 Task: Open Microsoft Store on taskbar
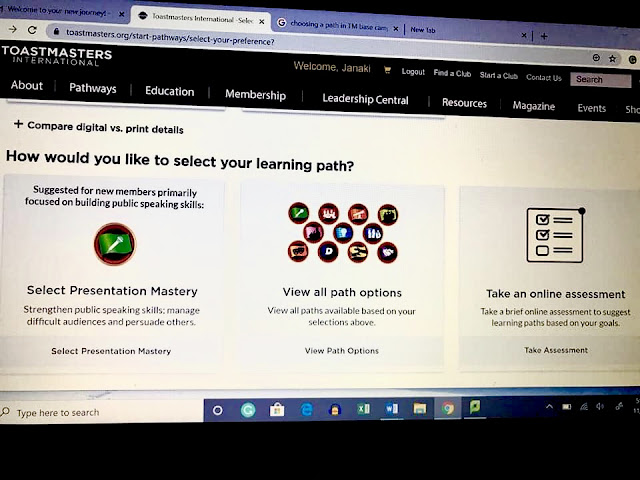point(277,409)
